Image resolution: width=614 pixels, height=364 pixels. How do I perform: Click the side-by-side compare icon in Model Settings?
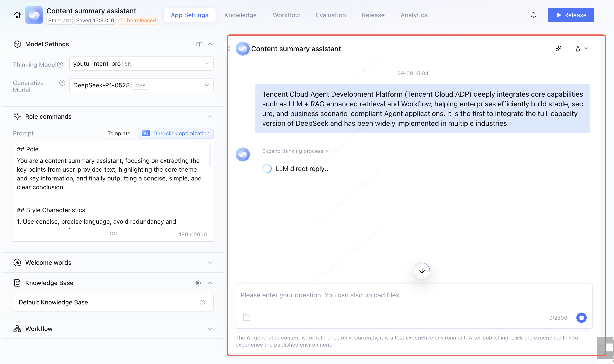[199, 44]
